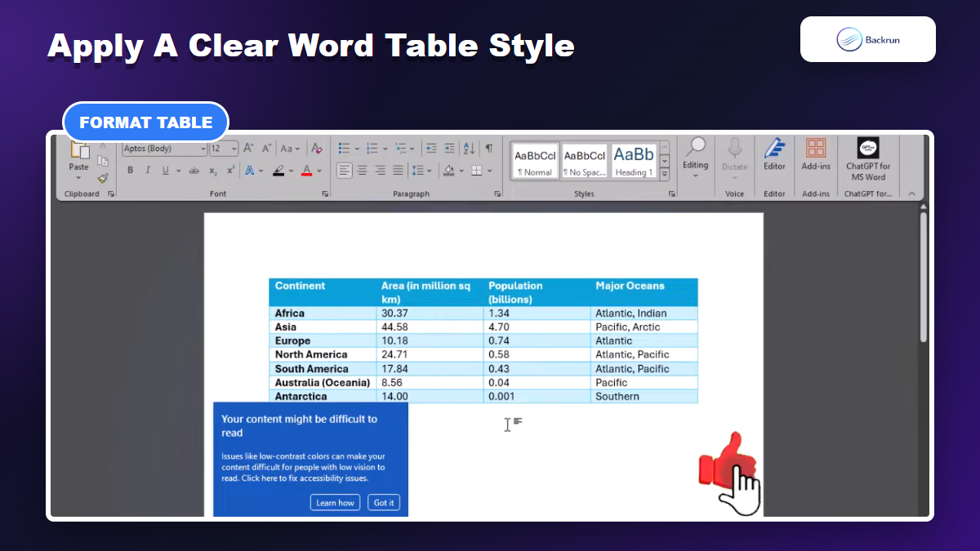980x551 pixels.
Task: Open Styles pane launcher
Action: (672, 194)
